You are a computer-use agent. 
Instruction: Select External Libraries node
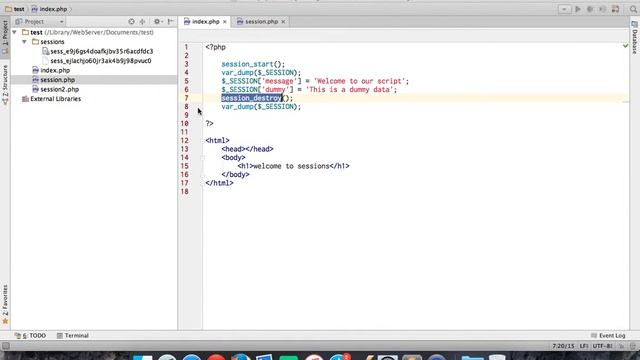coord(55,99)
